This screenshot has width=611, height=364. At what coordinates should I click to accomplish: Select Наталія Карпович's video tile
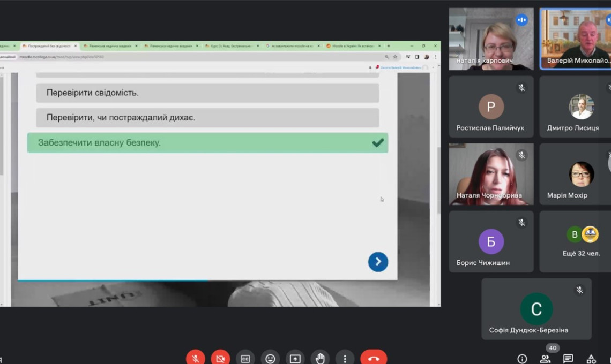[x=491, y=39]
